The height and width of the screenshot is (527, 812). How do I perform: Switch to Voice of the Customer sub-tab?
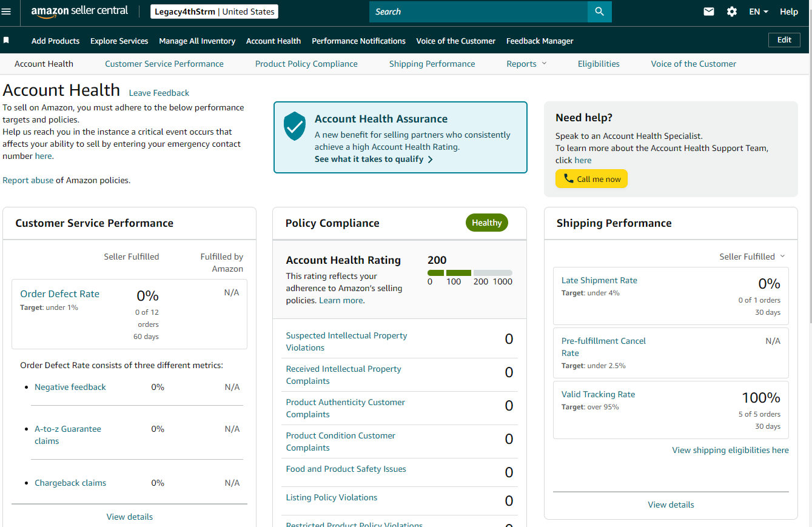pos(693,64)
